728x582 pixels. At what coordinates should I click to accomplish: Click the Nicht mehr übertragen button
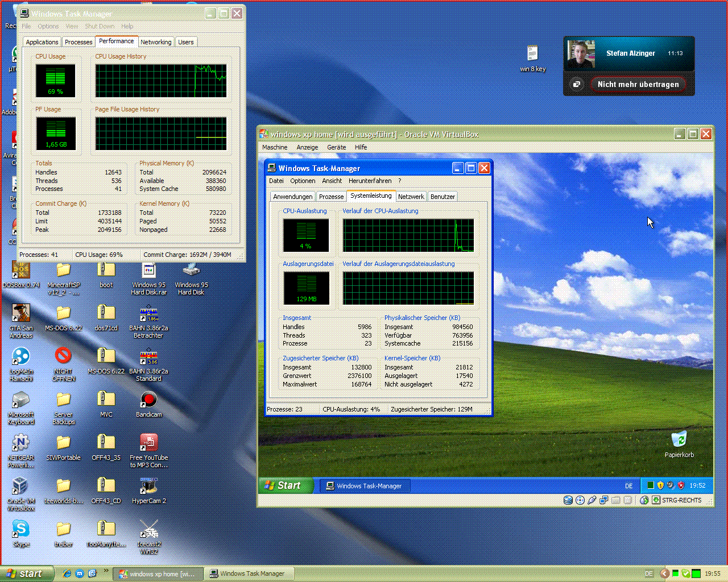click(x=638, y=84)
